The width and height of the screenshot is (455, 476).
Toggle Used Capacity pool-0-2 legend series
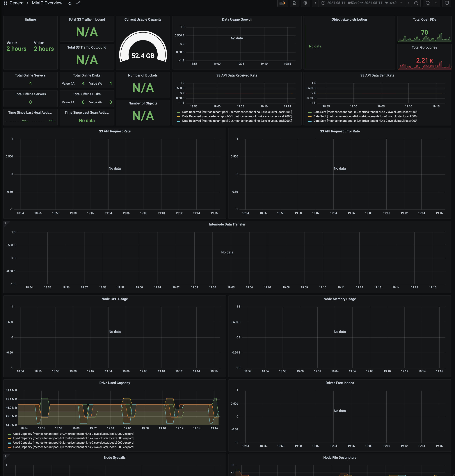click(x=73, y=443)
